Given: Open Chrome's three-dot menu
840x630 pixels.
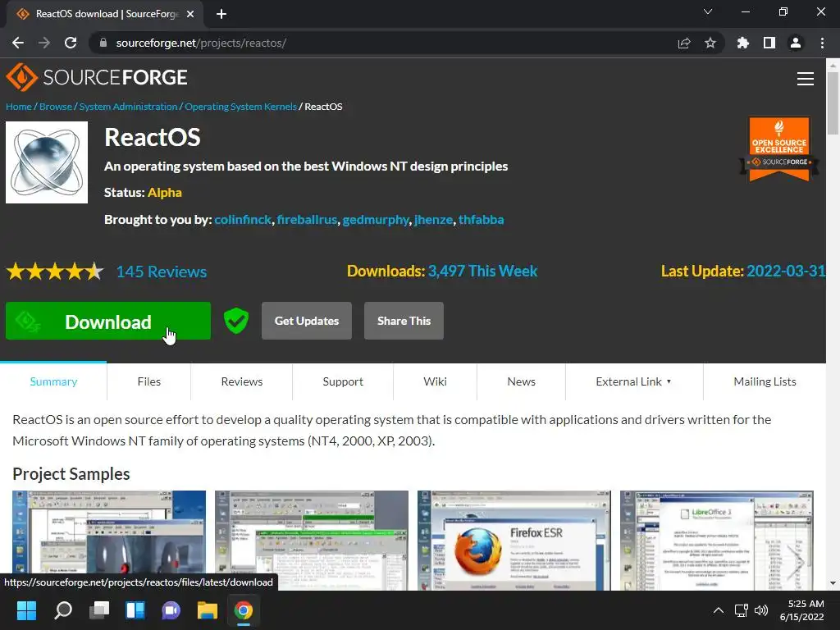Looking at the screenshot, I should coord(822,43).
